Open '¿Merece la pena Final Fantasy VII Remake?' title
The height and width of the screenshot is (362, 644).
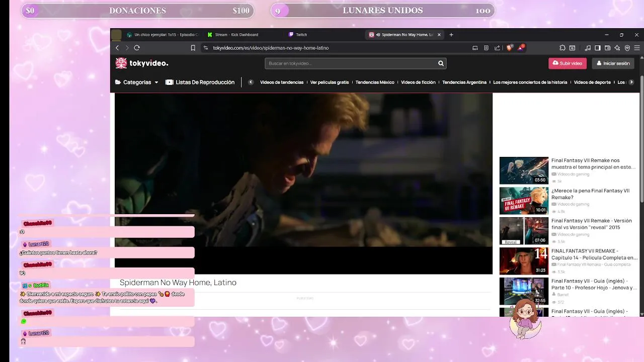[x=591, y=194]
